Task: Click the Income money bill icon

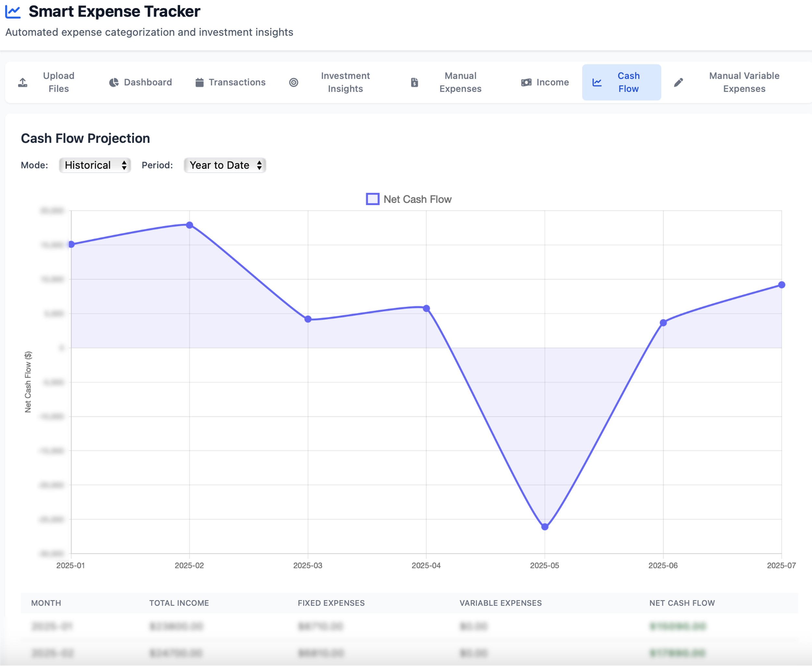Action: point(526,82)
